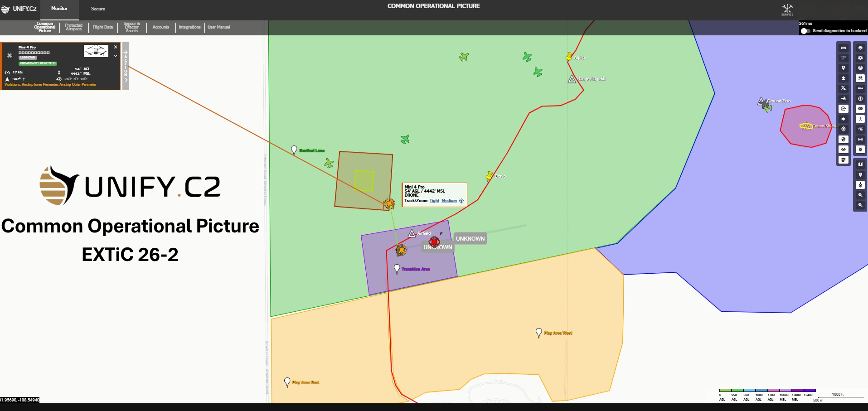
Task: Expand the ACTION side panel
Action: click(x=126, y=66)
